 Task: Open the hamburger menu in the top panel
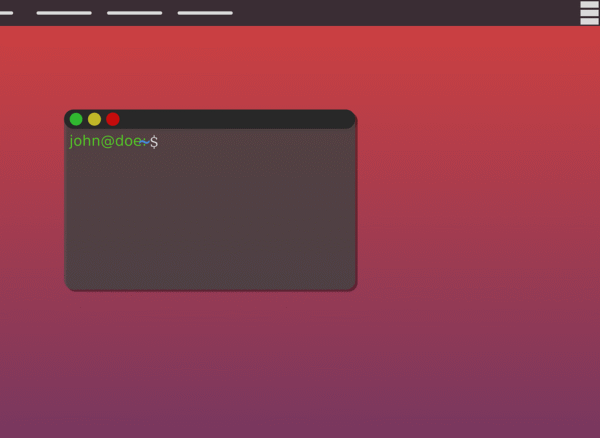pos(589,12)
